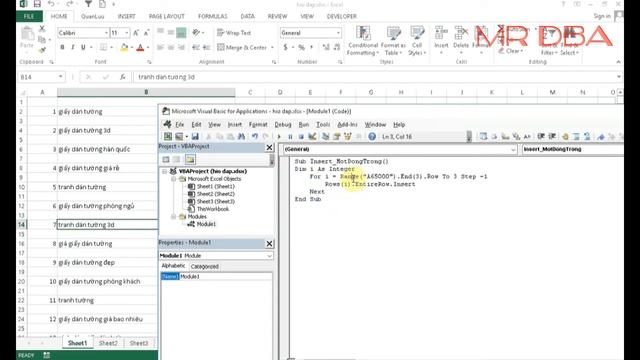640x360 pixels.
Task: Click the Clear button in the Editing group
Action: point(511,51)
